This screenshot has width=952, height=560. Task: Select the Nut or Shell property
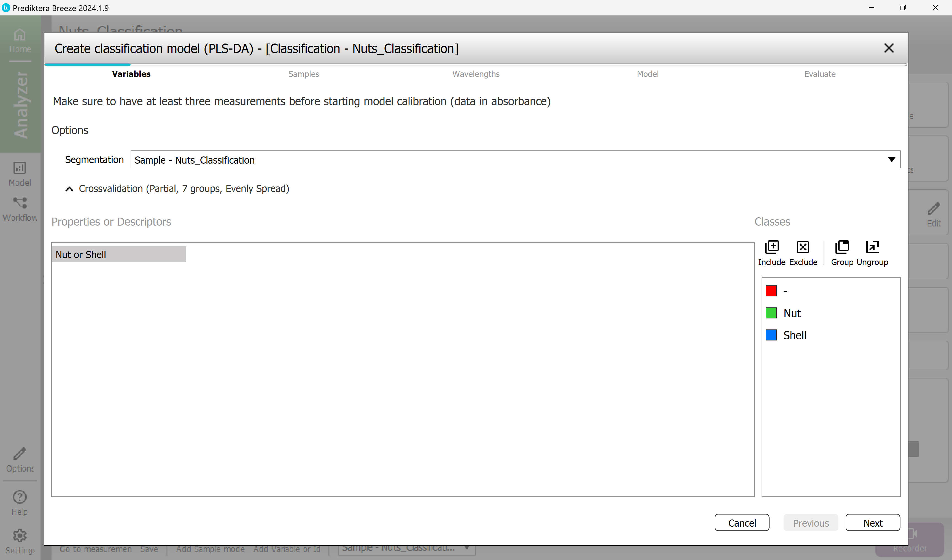(119, 255)
